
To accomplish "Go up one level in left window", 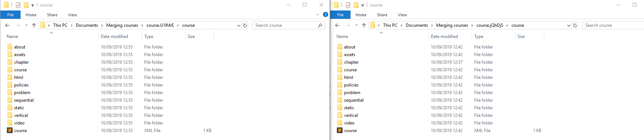I will (x=34, y=25).
